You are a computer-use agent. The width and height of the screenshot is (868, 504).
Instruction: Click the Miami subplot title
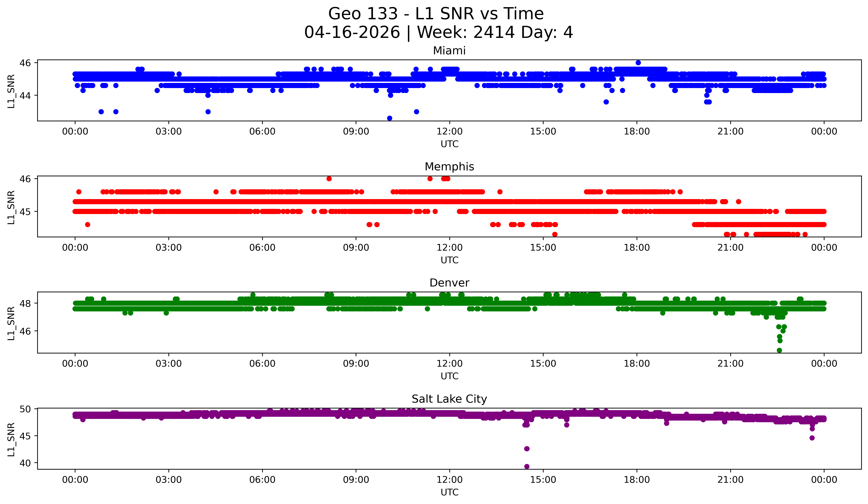(x=449, y=51)
